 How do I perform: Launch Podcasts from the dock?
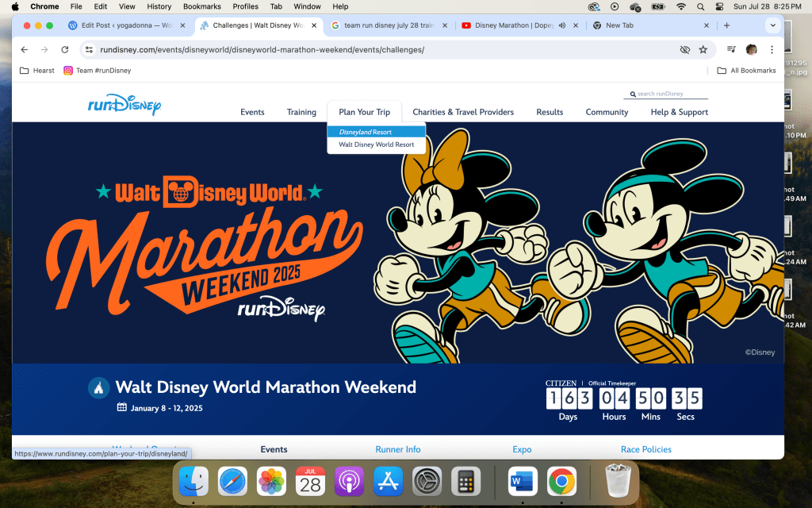click(349, 482)
